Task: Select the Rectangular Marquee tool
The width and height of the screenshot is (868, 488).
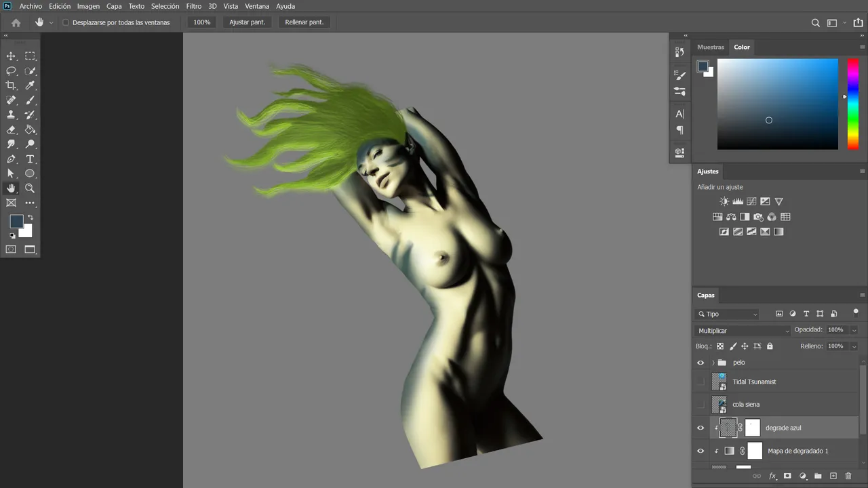Action: [30, 56]
